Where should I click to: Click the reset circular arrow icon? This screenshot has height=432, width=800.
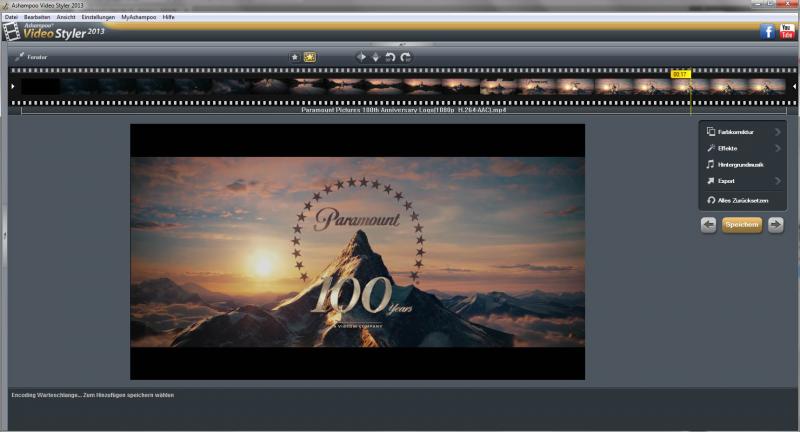point(711,200)
